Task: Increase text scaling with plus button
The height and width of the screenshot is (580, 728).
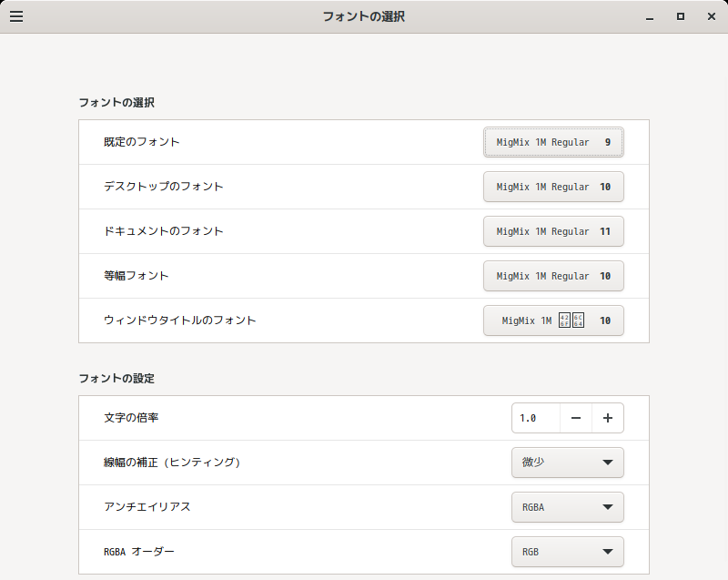Action: pos(608,418)
